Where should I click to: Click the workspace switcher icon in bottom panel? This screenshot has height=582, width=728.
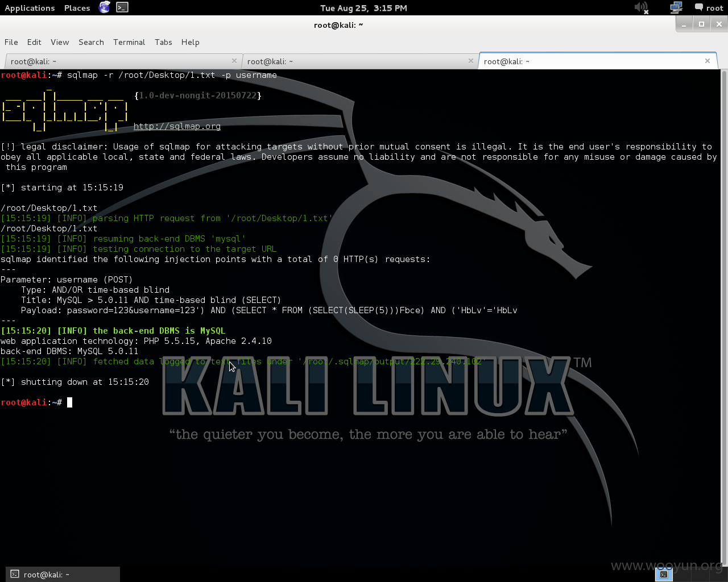point(664,574)
